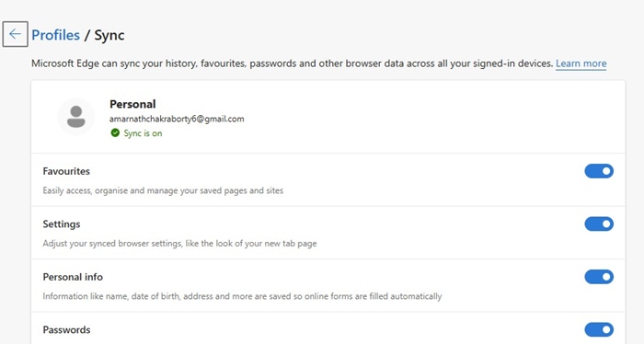This screenshot has height=344, width=644.
Task: Toggle Passwords sync off
Action: tap(599, 329)
